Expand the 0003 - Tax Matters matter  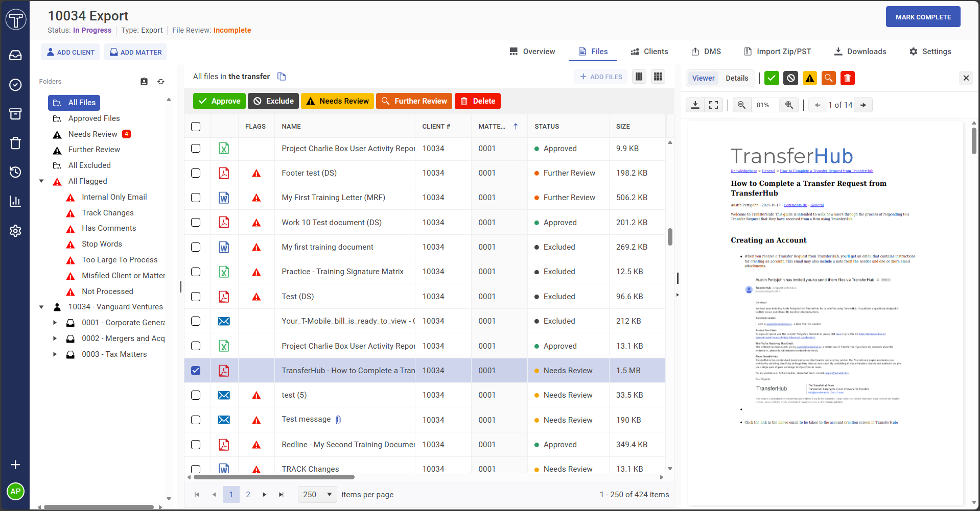(x=55, y=354)
